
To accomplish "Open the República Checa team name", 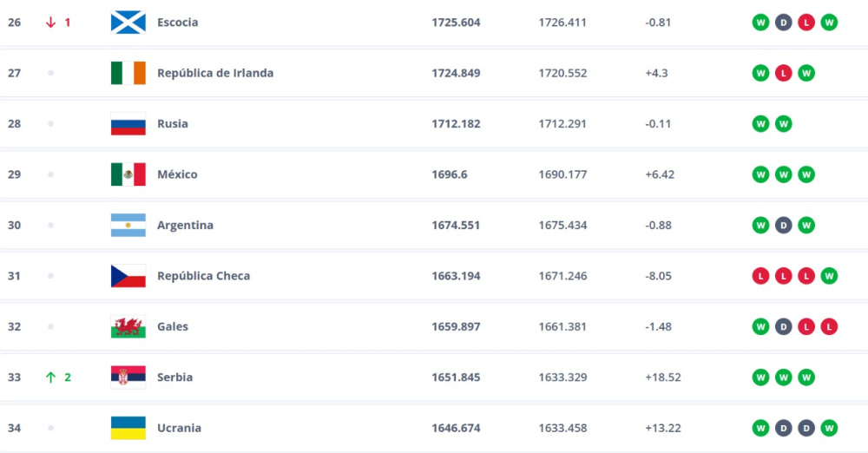I will click(203, 276).
